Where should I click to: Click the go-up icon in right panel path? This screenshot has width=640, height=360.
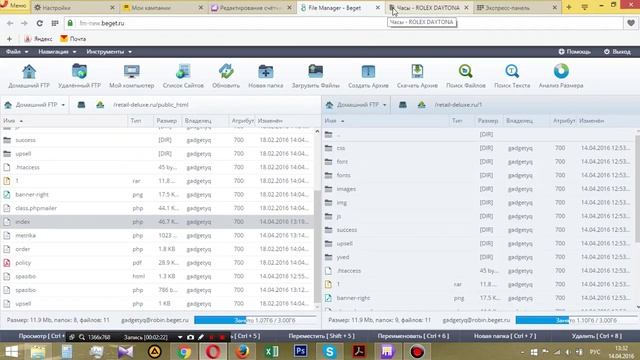point(422,105)
